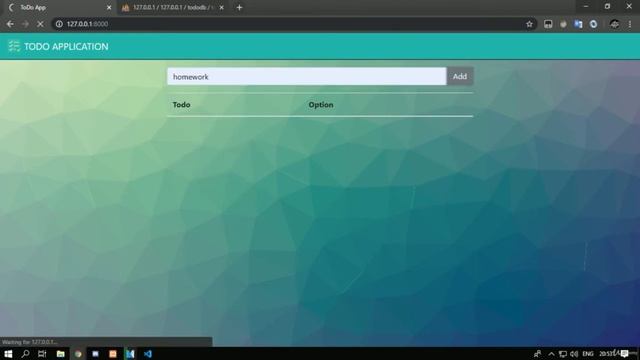Close the ToDo App tab
This screenshot has width=640, height=360.
(109, 7)
